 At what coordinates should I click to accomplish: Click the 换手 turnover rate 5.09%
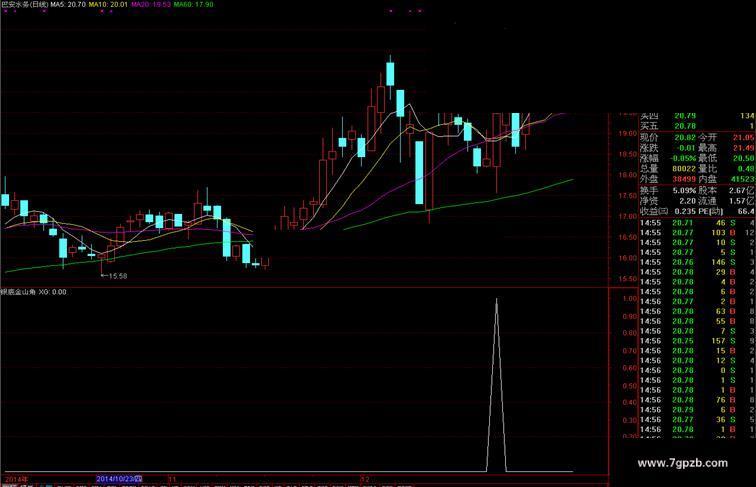click(685, 190)
